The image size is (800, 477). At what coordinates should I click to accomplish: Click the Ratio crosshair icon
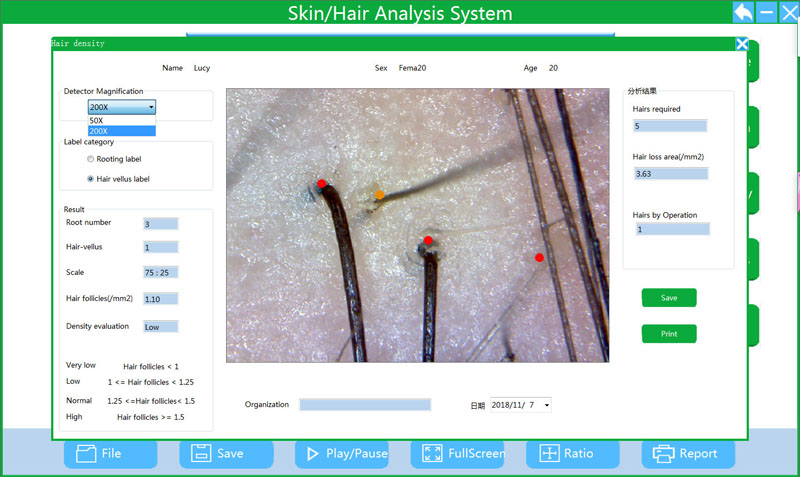(549, 453)
